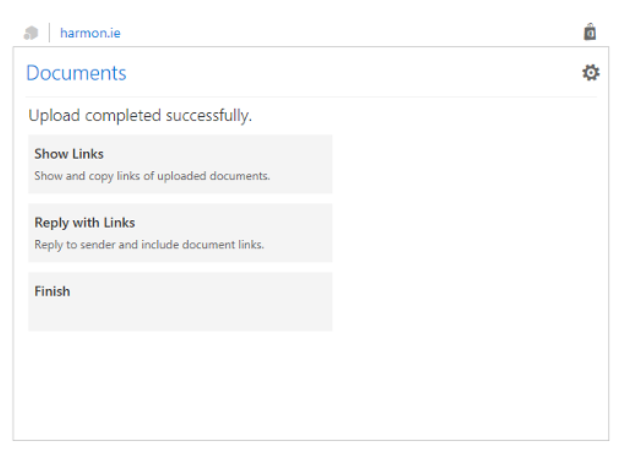
Task: Click blank panel area below Finish
Action: tap(311, 386)
